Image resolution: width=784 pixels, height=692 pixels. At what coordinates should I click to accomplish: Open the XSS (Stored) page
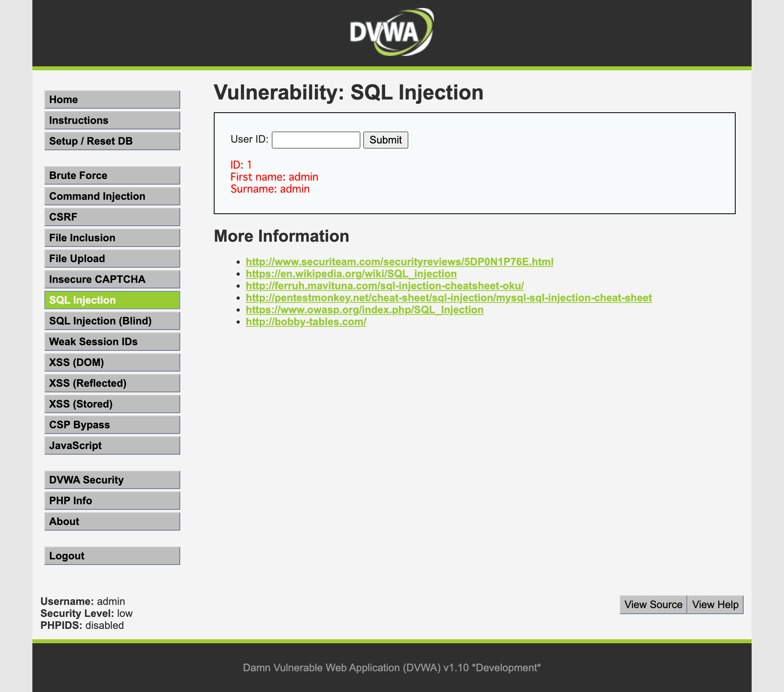point(112,404)
